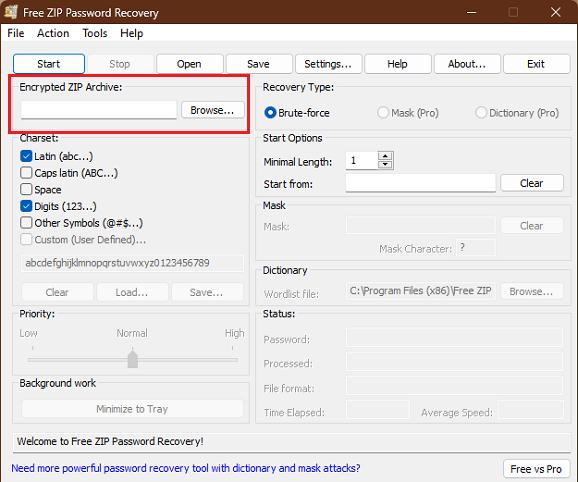Enable the Other Symbols (@#$...) checkbox
Screen dimensions: 578x482
[x=26, y=223]
